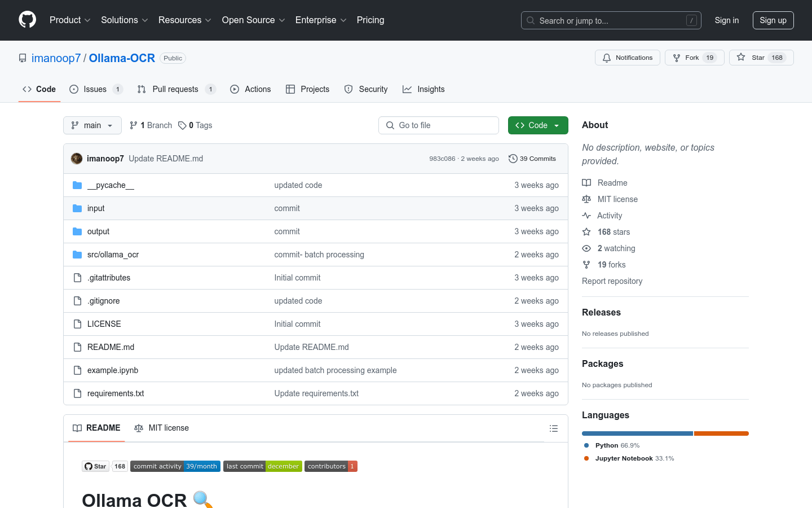Click the Search or jump to field
This screenshot has width=812, height=508.
pos(611,20)
